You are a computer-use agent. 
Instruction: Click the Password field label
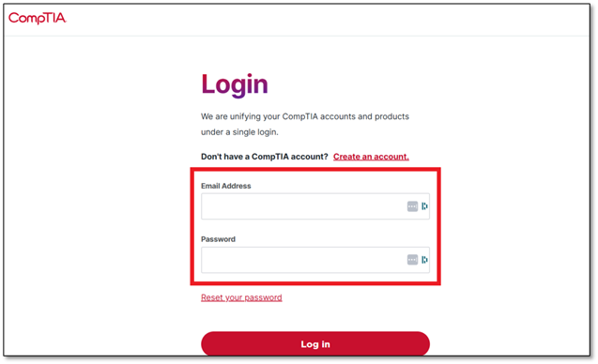(218, 239)
